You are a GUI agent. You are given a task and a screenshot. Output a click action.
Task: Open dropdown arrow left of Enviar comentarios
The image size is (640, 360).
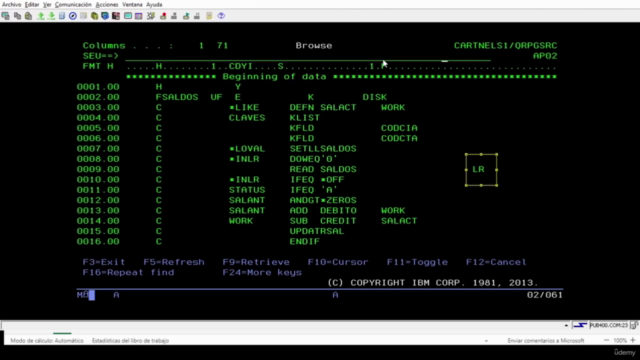(x=486, y=341)
